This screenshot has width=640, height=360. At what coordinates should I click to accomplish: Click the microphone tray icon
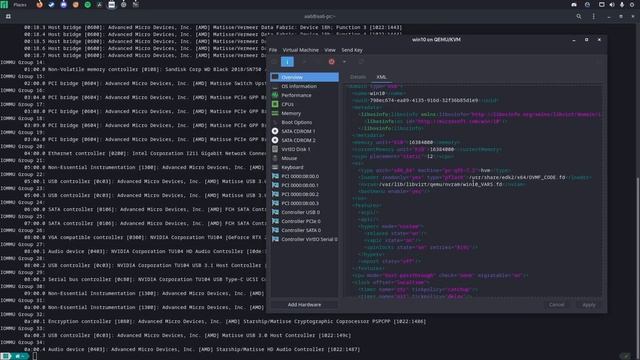(622, 4)
